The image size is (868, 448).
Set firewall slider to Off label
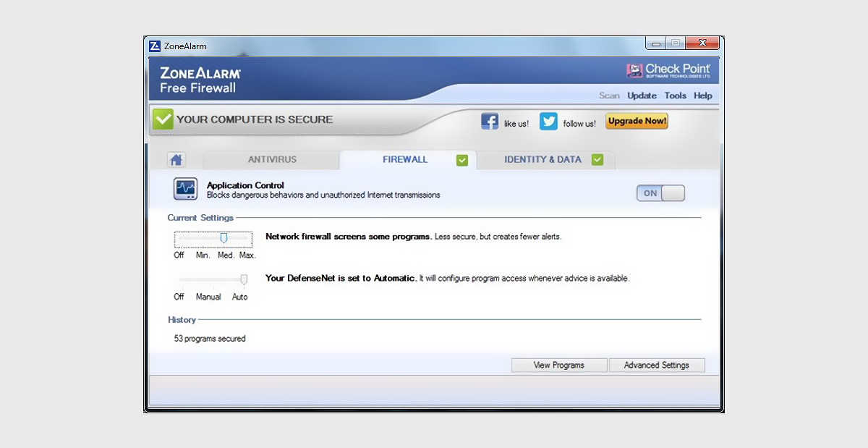coord(179,255)
